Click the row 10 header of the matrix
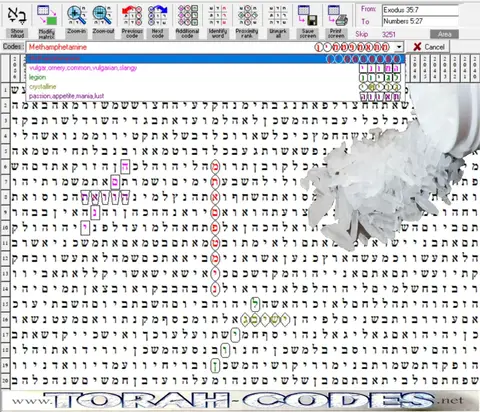Screen dimensions: 480x412 click(5, 228)
